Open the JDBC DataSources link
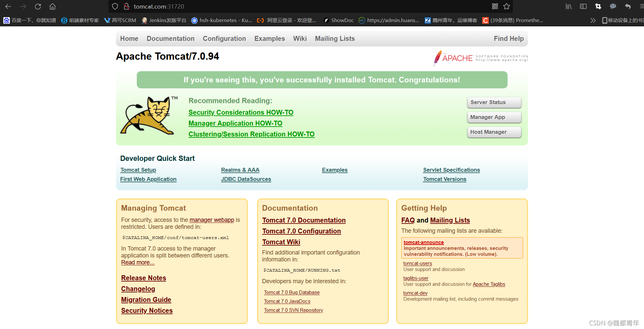The image size is (644, 329). click(246, 179)
